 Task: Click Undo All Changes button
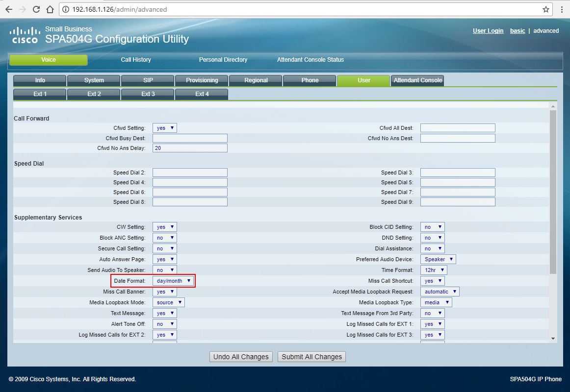tap(241, 357)
